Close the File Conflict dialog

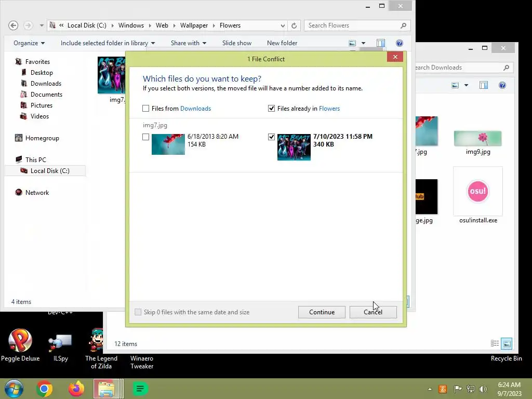click(395, 57)
